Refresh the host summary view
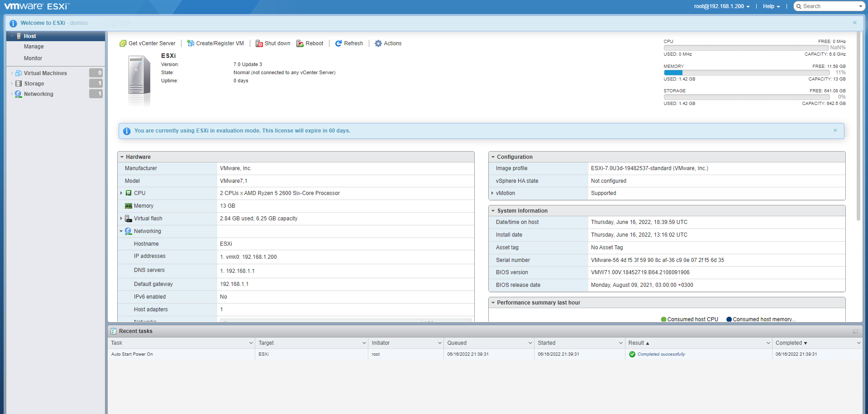This screenshot has height=414, width=868. pyautogui.click(x=349, y=43)
